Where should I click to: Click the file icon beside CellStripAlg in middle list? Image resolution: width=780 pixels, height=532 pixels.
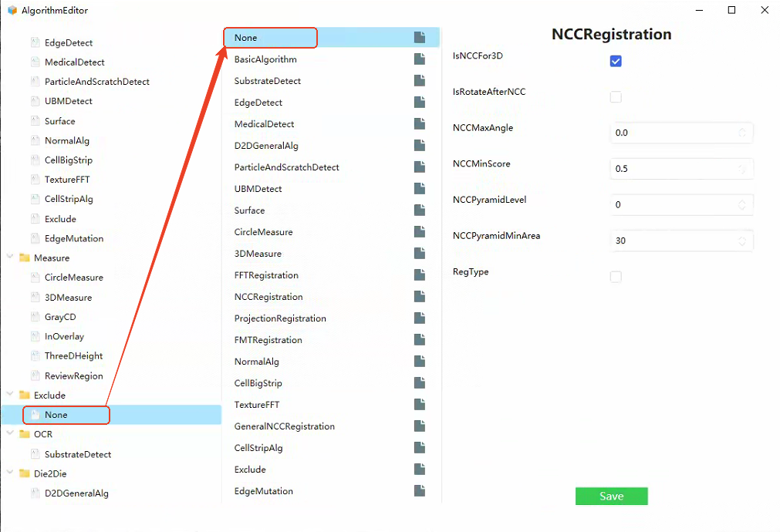click(420, 447)
